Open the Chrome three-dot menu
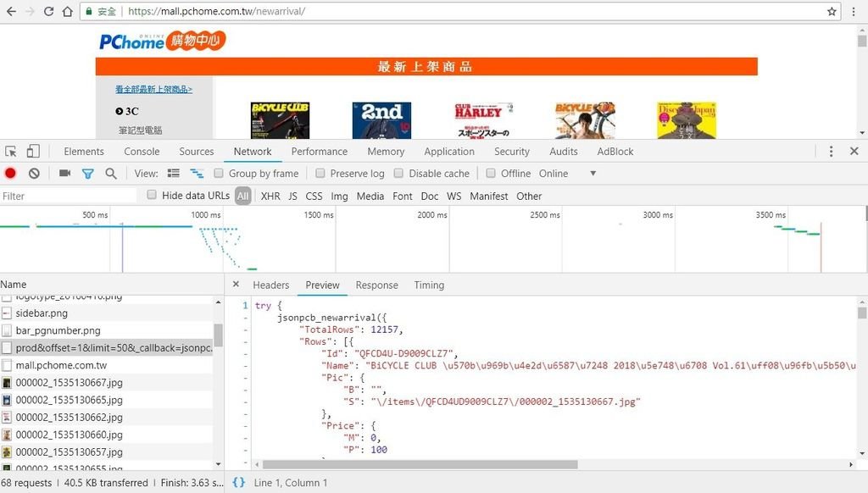Viewport: 868px width, 493px height. 854,12
